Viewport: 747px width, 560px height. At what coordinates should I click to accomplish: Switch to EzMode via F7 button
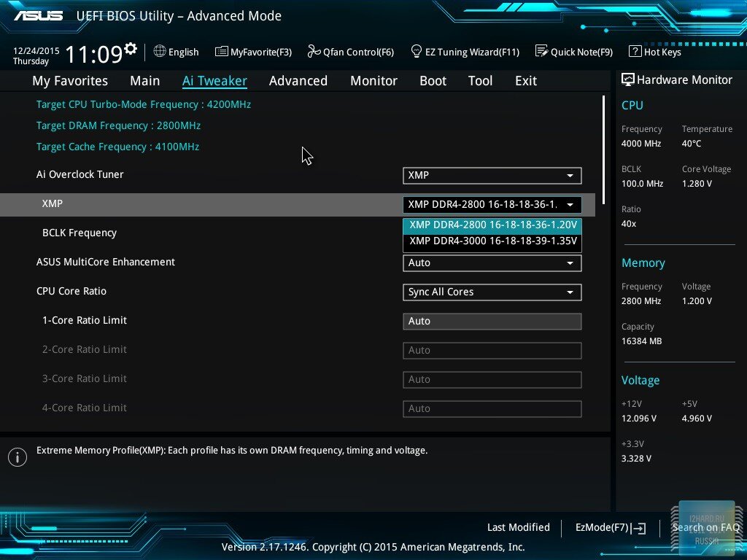coord(610,527)
